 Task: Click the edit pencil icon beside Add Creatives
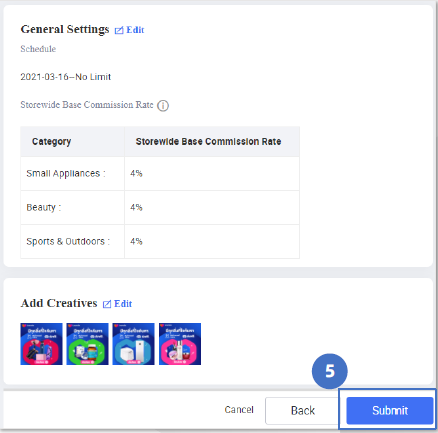(x=107, y=304)
